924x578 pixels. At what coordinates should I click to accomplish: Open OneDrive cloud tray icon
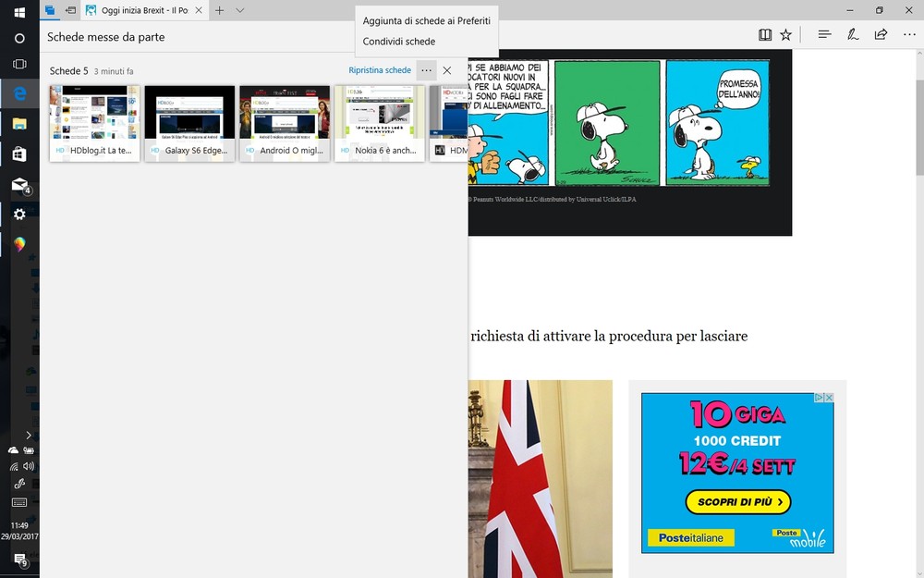pyautogui.click(x=13, y=450)
